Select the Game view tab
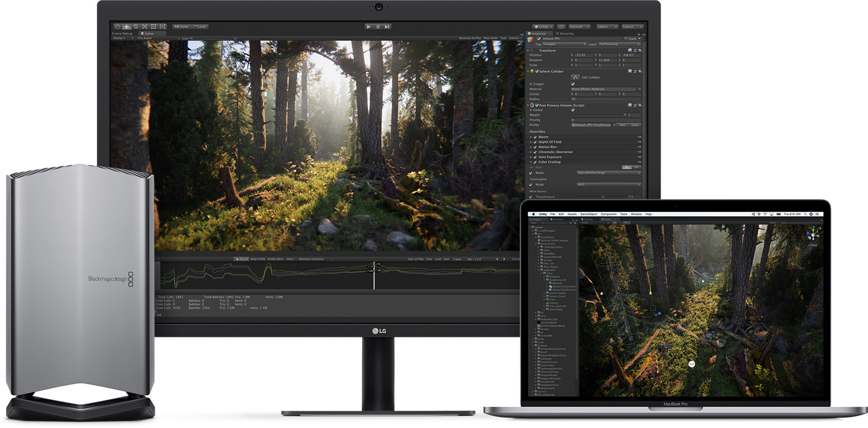This screenshot has height=428, width=868. click(x=149, y=33)
